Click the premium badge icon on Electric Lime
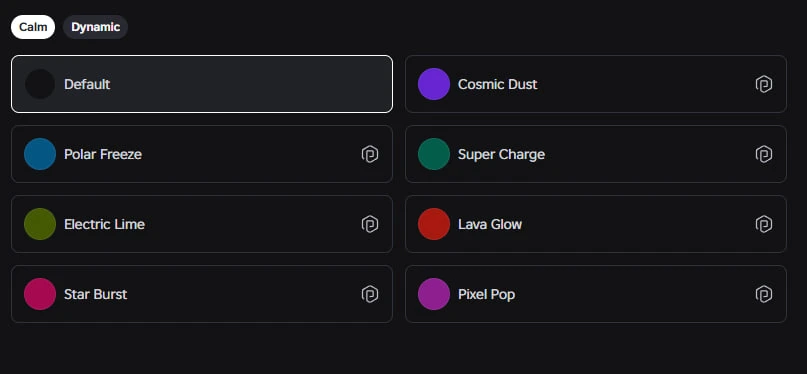Image resolution: width=807 pixels, height=374 pixels. coord(370,224)
